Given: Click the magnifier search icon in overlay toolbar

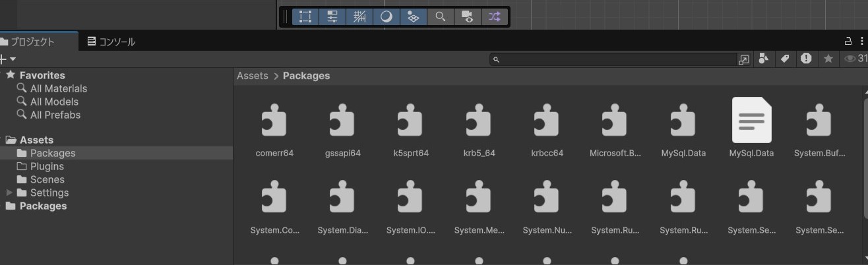Looking at the screenshot, I should tap(440, 17).
